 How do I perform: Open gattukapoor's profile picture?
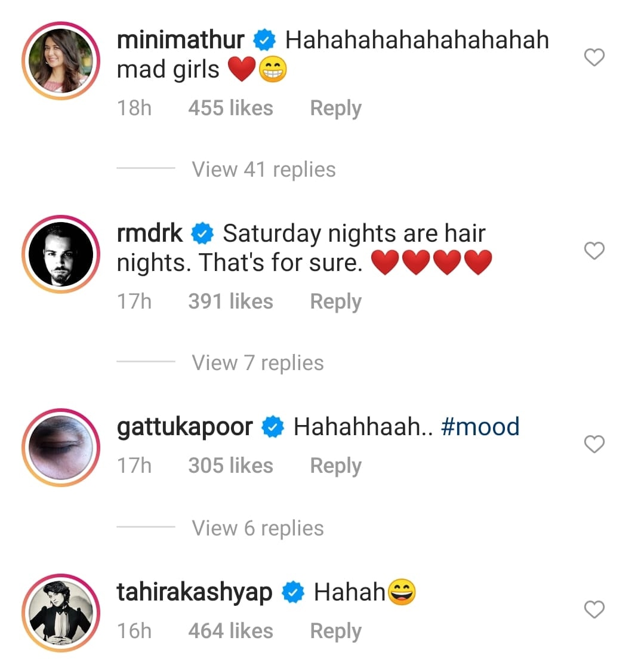(61, 448)
